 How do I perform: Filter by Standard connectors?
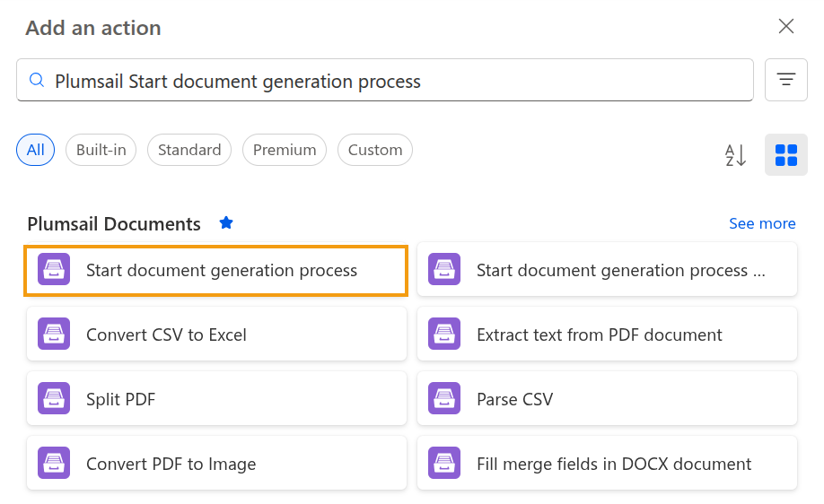[189, 150]
